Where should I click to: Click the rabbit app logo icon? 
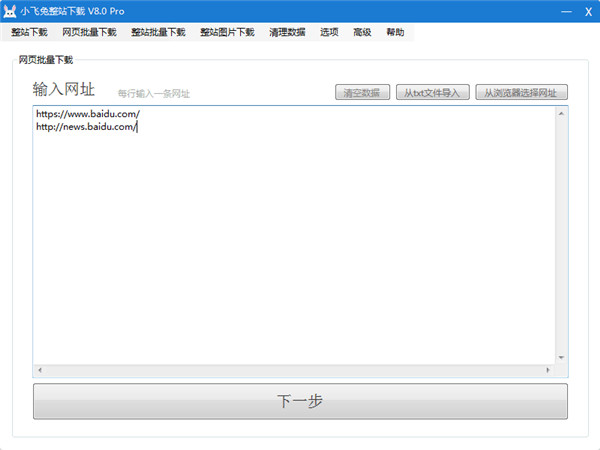10,11
